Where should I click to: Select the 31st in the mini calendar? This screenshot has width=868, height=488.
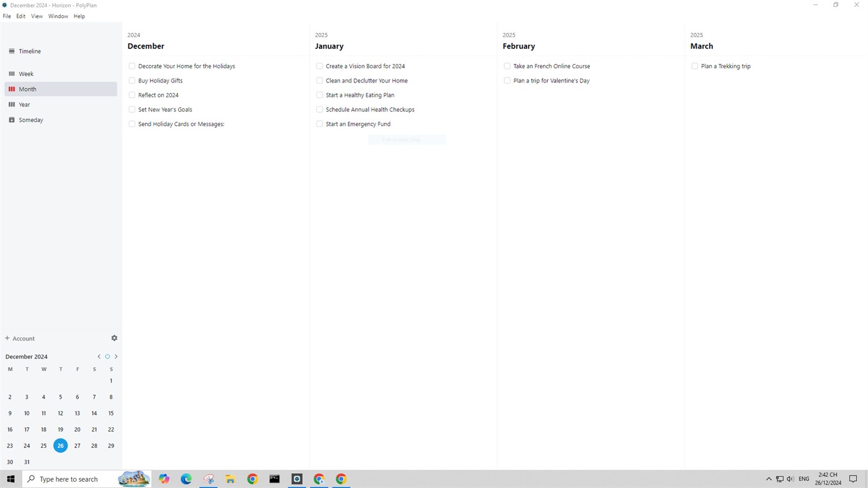click(x=27, y=462)
